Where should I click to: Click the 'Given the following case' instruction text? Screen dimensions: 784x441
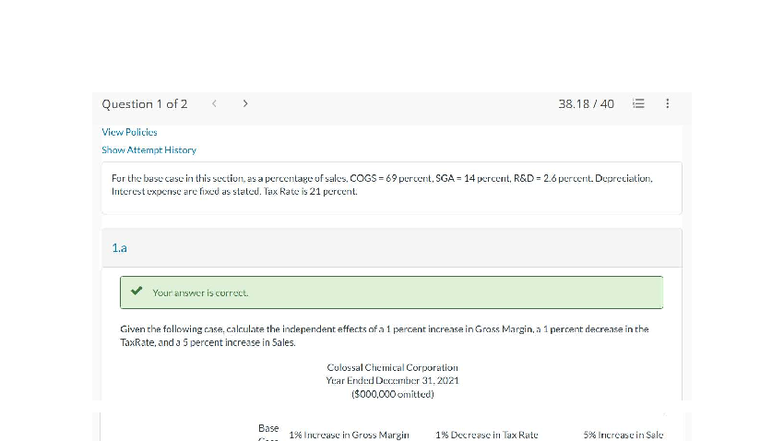384,335
